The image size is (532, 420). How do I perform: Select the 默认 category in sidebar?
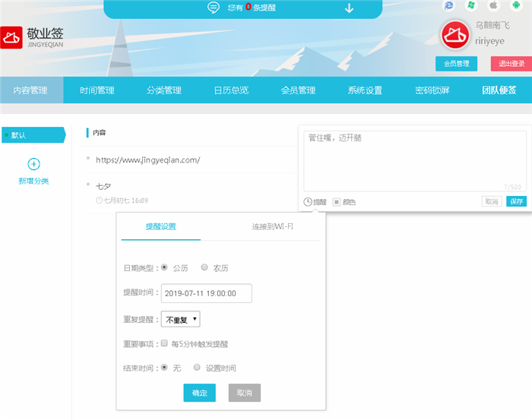pyautogui.click(x=33, y=135)
